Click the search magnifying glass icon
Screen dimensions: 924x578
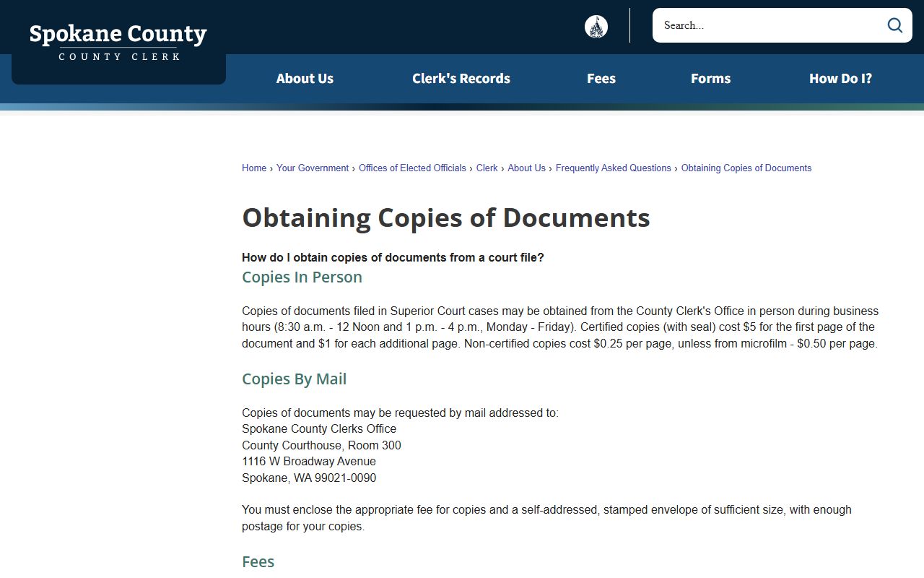click(x=895, y=25)
